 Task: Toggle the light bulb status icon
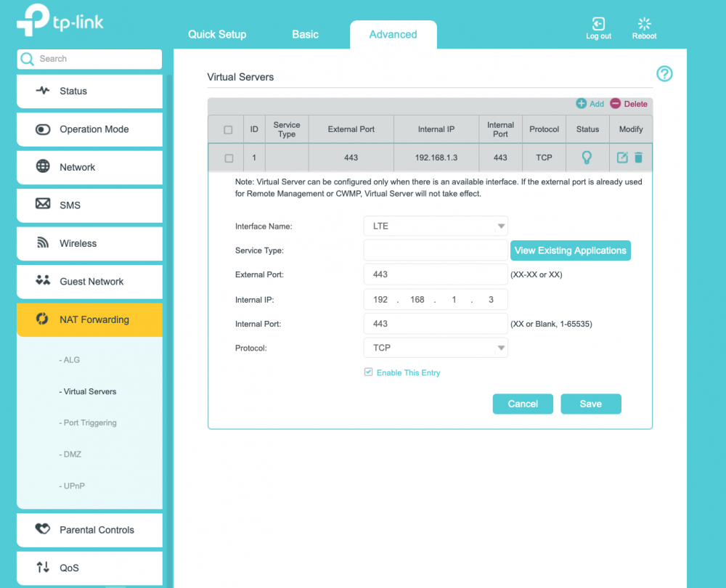tap(587, 158)
